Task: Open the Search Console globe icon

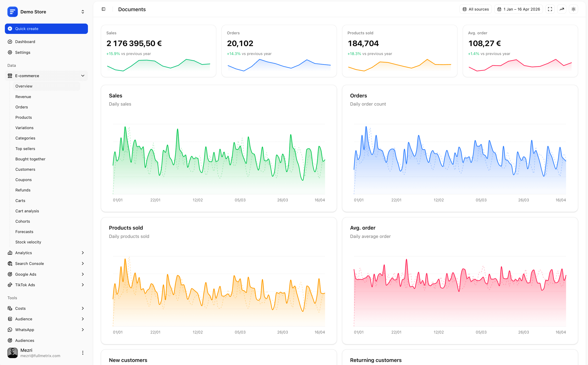Action: (x=10, y=263)
